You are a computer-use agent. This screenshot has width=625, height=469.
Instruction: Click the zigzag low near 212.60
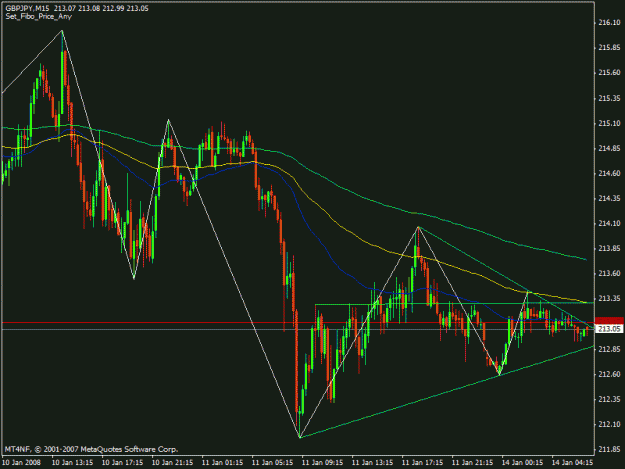click(499, 374)
